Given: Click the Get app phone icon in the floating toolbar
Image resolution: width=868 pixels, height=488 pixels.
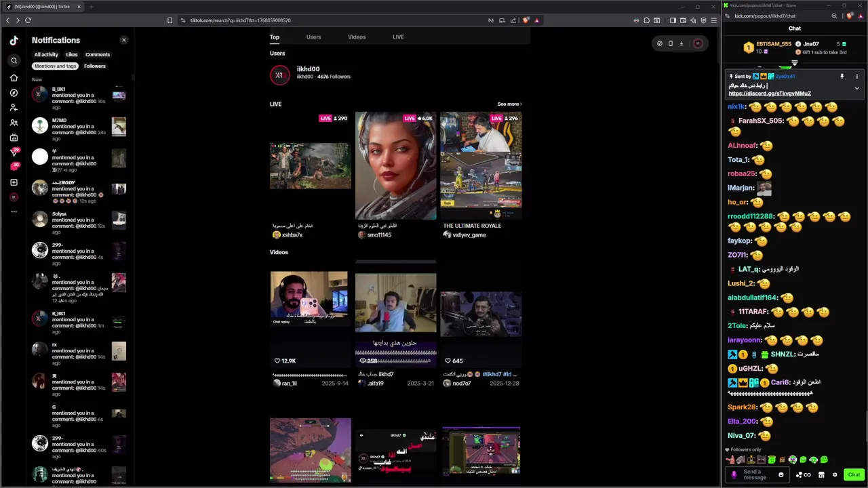Looking at the screenshot, I should tap(671, 43).
